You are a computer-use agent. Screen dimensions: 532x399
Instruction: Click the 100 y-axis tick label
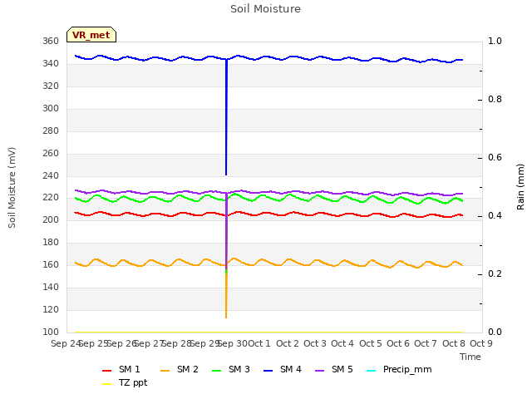(51, 332)
